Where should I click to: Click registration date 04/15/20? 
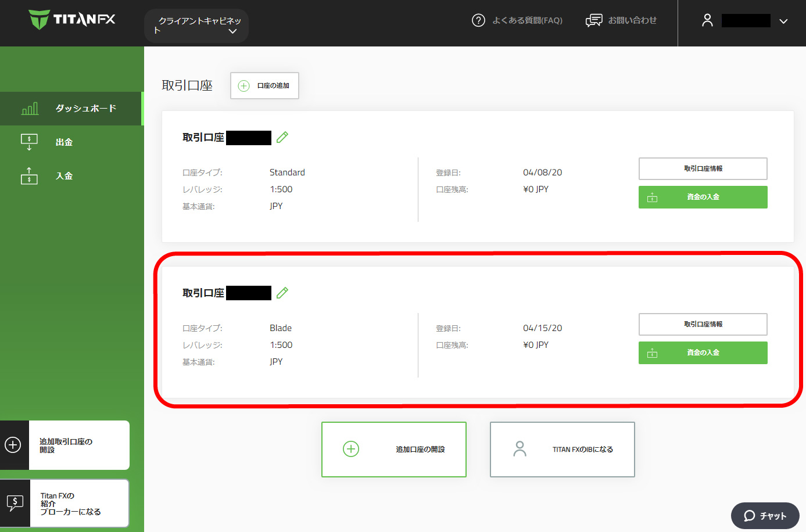pos(543,328)
